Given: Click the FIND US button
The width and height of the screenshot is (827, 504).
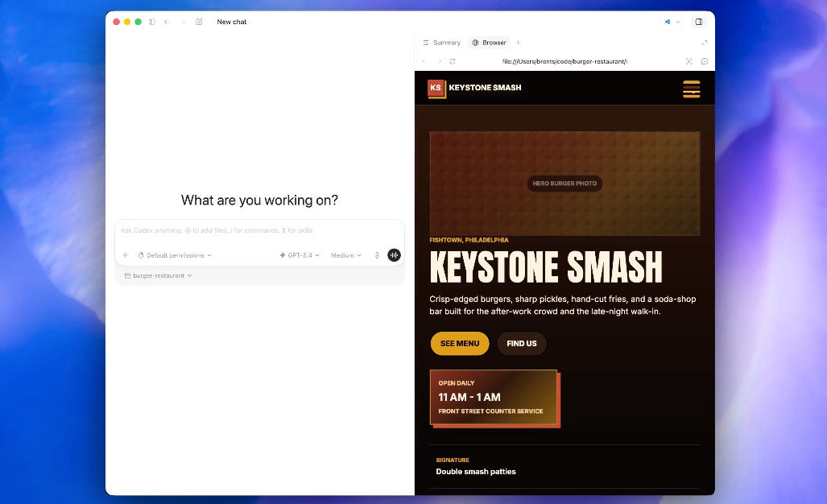Looking at the screenshot, I should (521, 344).
